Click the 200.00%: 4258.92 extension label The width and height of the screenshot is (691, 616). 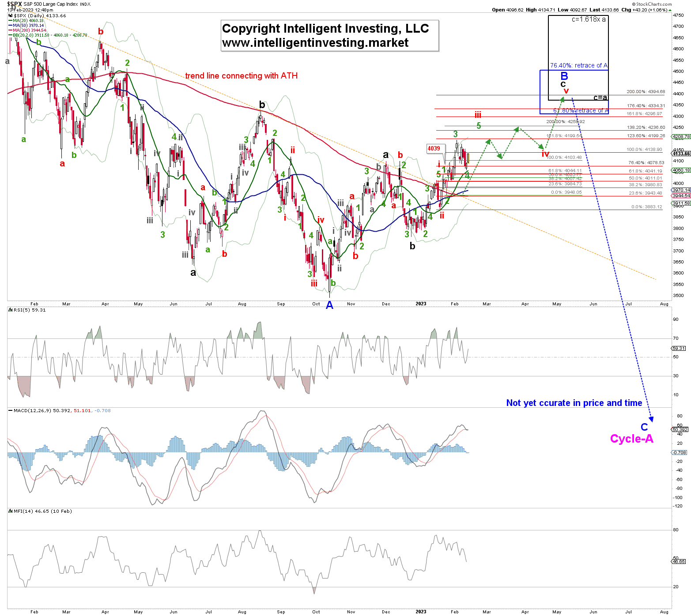click(565, 122)
